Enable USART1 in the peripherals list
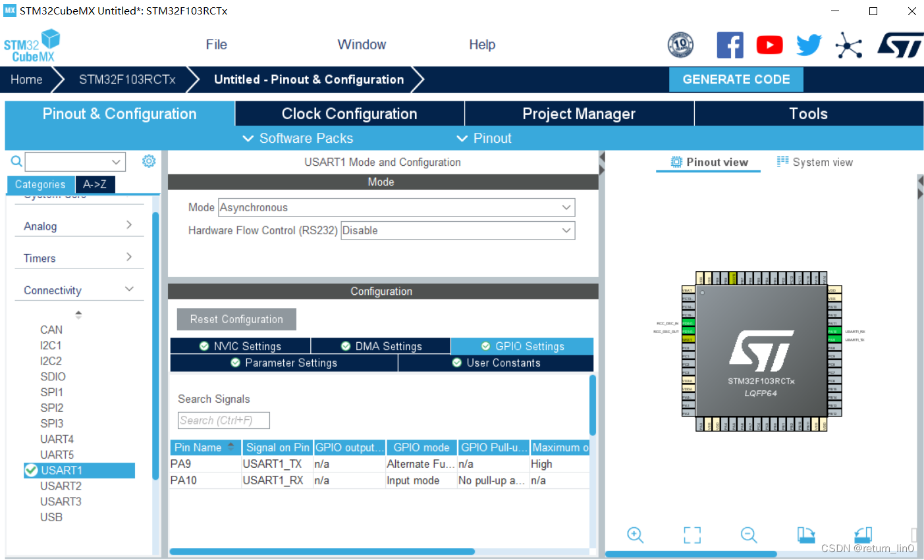This screenshot has height=560, width=924. coord(30,471)
